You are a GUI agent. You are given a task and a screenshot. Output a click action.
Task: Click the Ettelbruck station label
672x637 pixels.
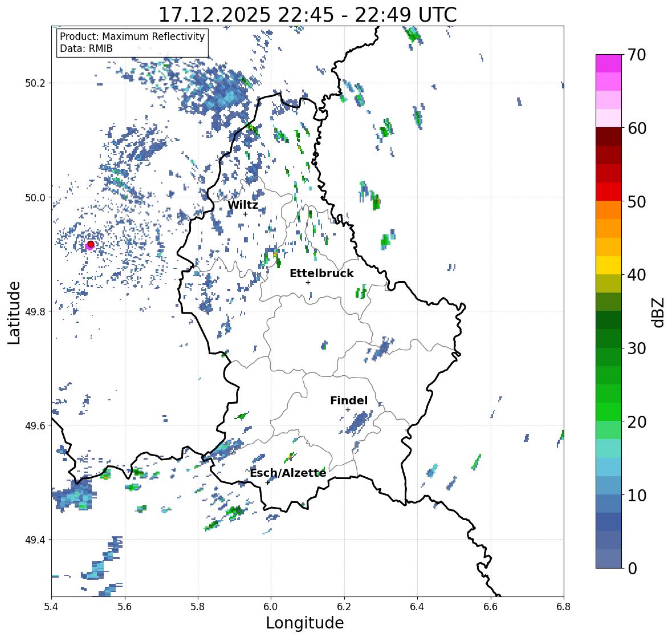(x=321, y=274)
